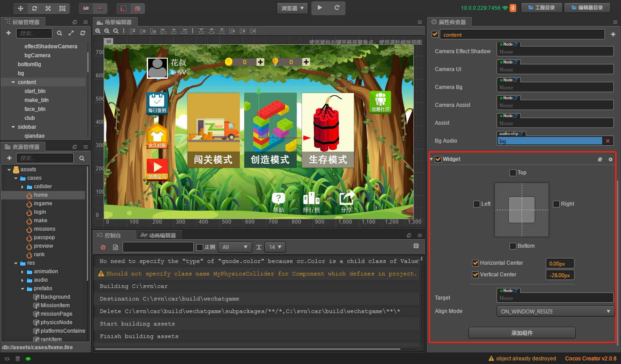
Task: Open the 工程目录 button
Action: [541, 8]
